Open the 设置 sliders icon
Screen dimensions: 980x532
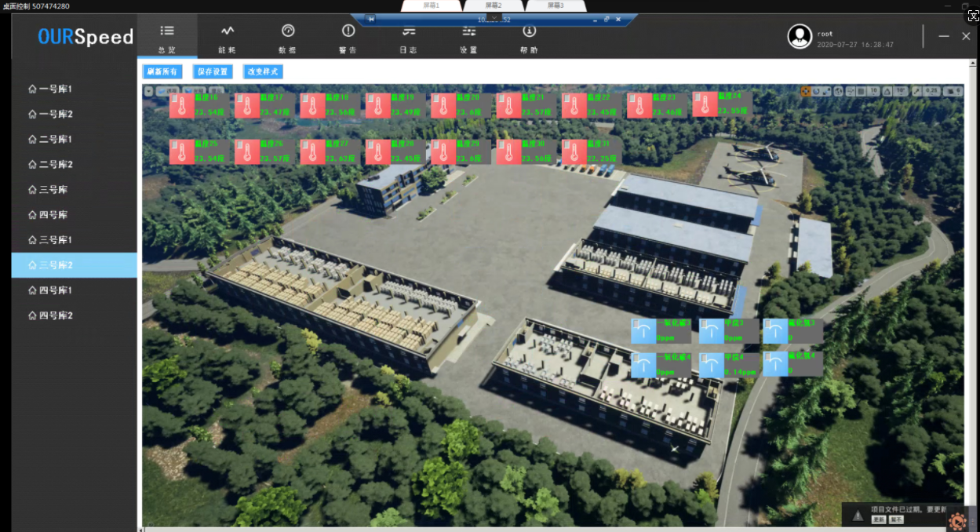(469, 31)
